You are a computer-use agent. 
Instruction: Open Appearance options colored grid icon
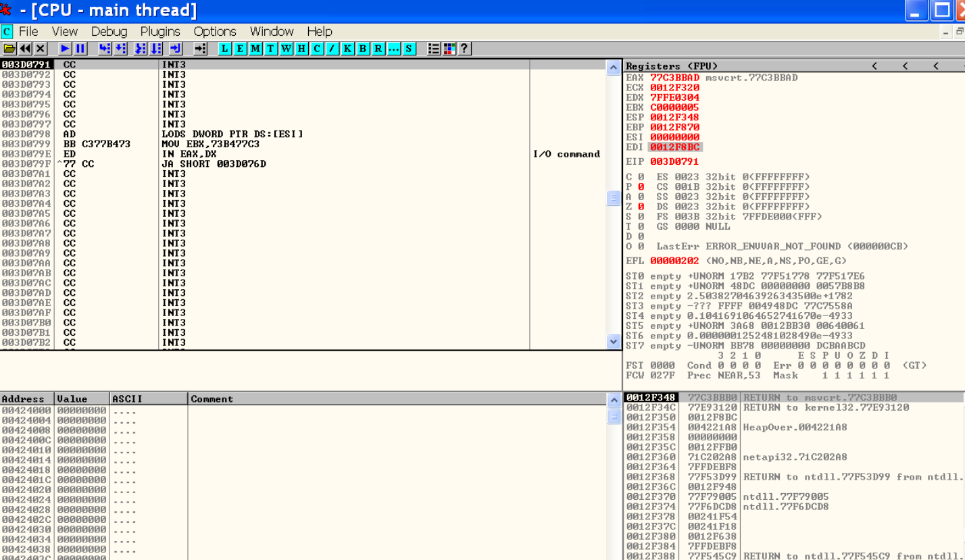point(449,49)
